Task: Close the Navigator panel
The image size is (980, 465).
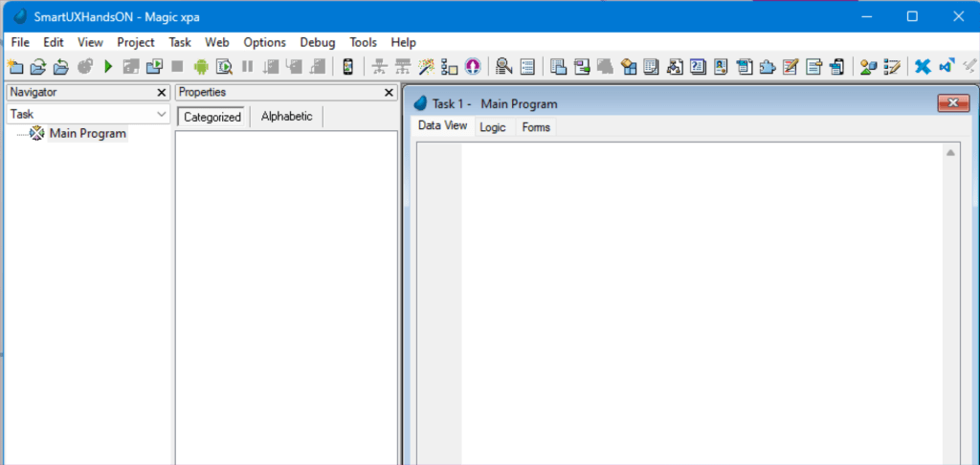Action: pyautogui.click(x=162, y=93)
